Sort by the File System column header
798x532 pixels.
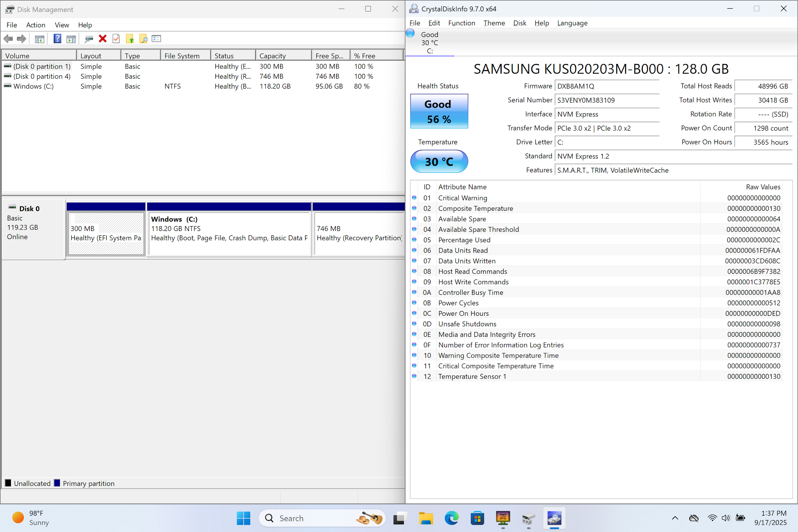(x=185, y=55)
